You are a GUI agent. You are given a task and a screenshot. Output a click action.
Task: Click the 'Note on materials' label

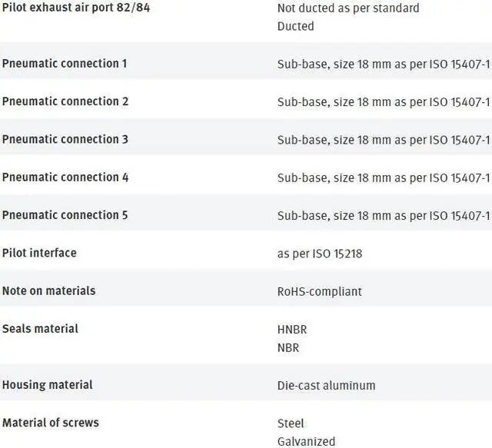click(48, 290)
